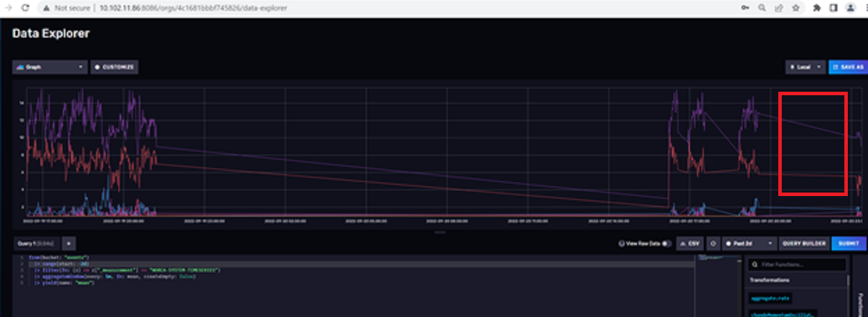Open the browser profile avatar

tap(850, 8)
